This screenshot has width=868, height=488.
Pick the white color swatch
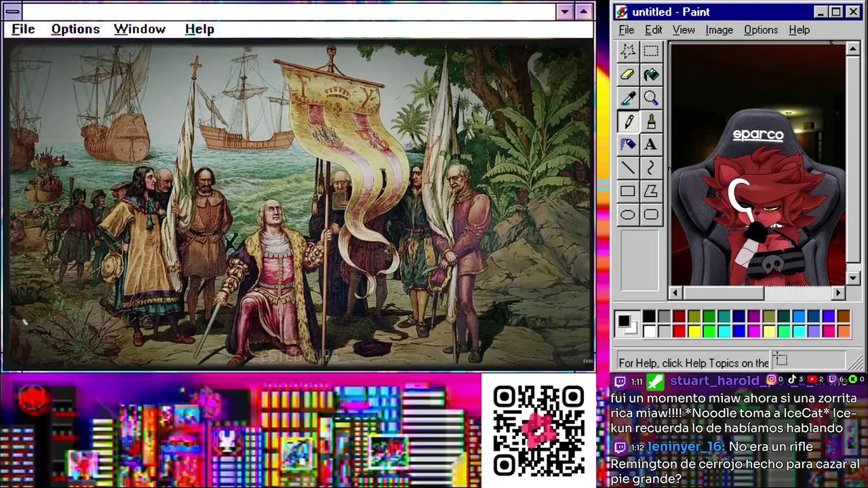click(x=649, y=331)
